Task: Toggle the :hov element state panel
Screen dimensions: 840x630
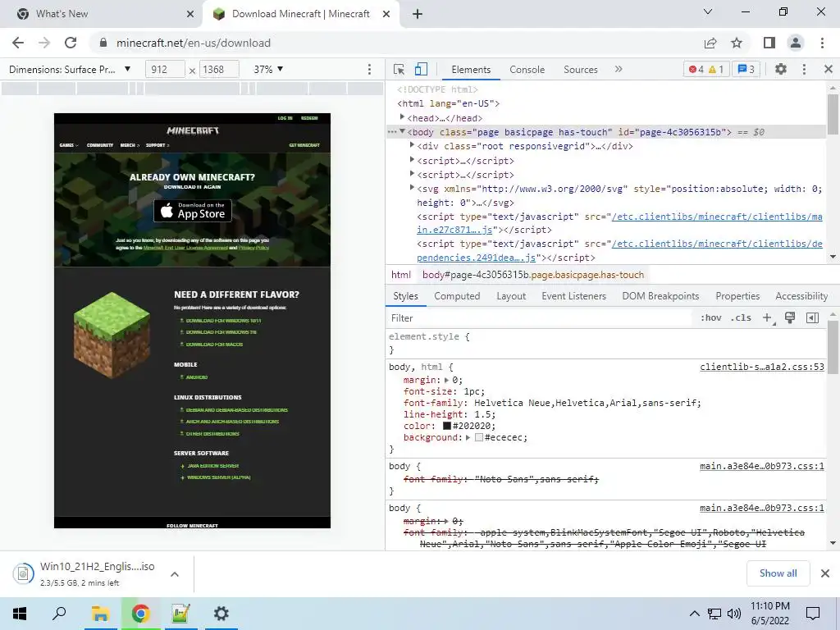Action: [711, 317]
